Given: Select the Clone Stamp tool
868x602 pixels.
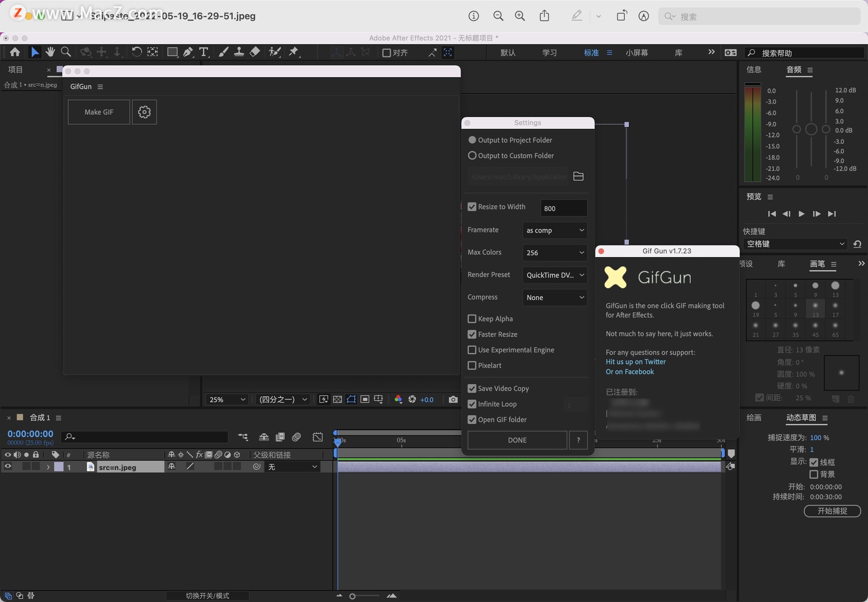Looking at the screenshot, I should (239, 52).
